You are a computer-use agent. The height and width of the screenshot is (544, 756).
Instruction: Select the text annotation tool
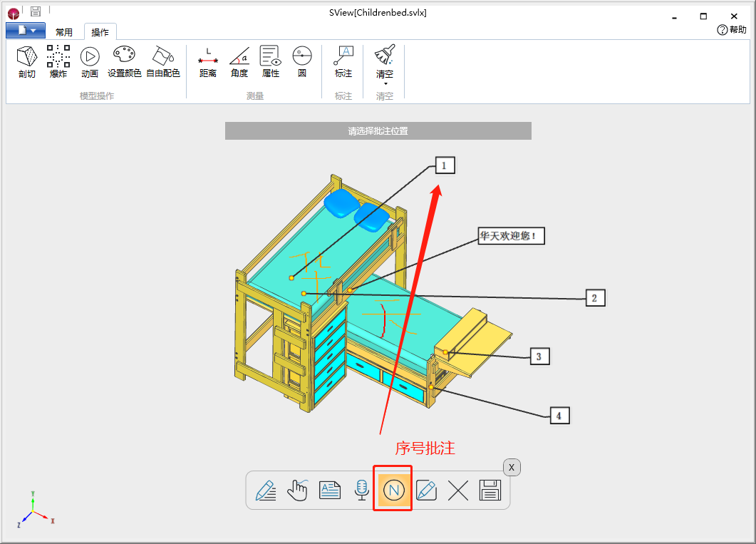click(330, 491)
